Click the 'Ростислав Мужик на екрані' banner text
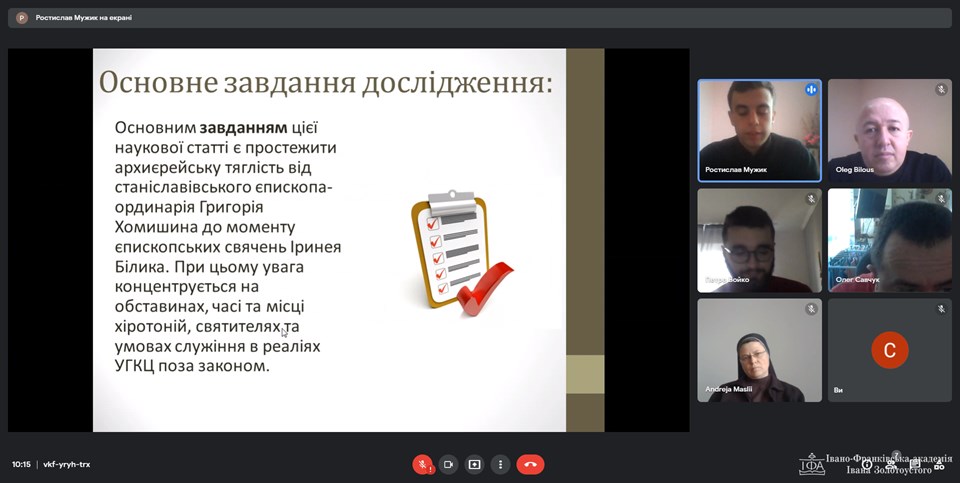The width and height of the screenshot is (960, 483). [84, 17]
